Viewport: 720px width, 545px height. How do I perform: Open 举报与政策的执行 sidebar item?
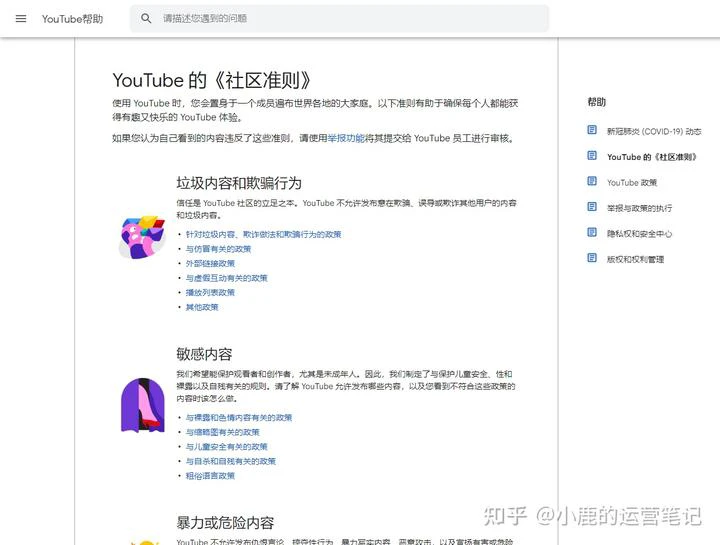(639, 208)
